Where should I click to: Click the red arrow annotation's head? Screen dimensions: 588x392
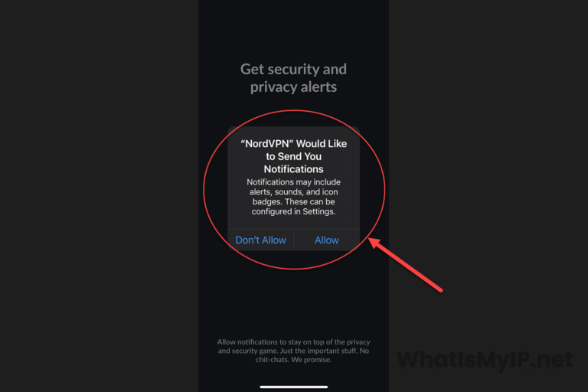(x=376, y=243)
